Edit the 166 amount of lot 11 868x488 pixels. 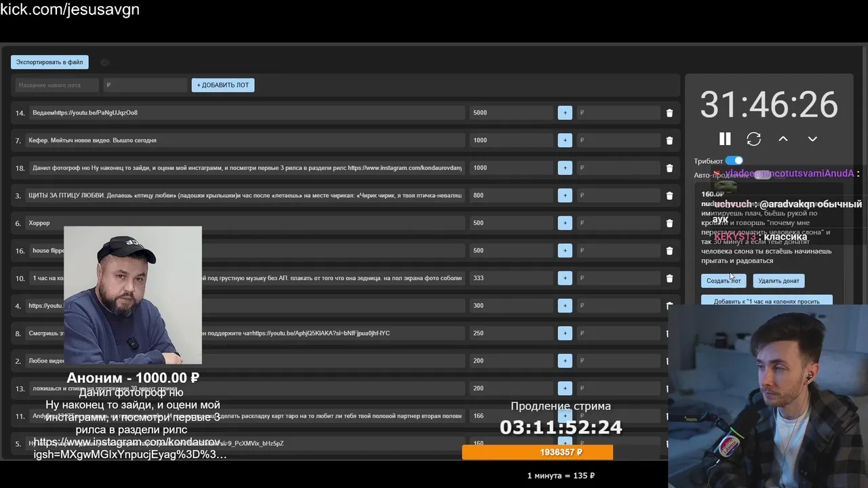pyautogui.click(x=511, y=416)
